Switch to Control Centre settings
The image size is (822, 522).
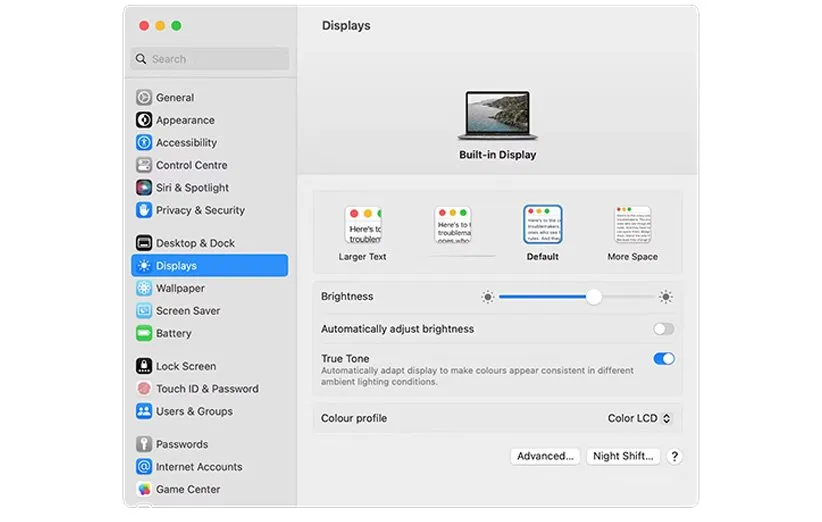(x=191, y=165)
